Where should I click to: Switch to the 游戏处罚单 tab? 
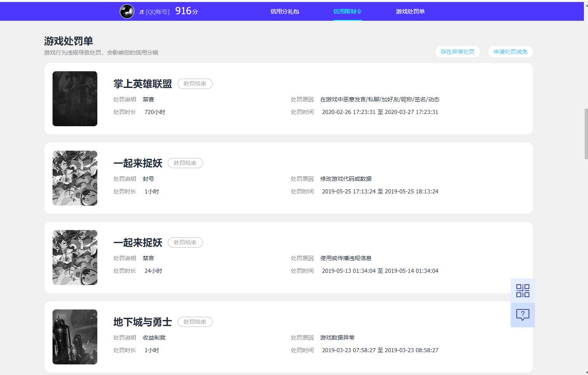pyautogui.click(x=410, y=11)
